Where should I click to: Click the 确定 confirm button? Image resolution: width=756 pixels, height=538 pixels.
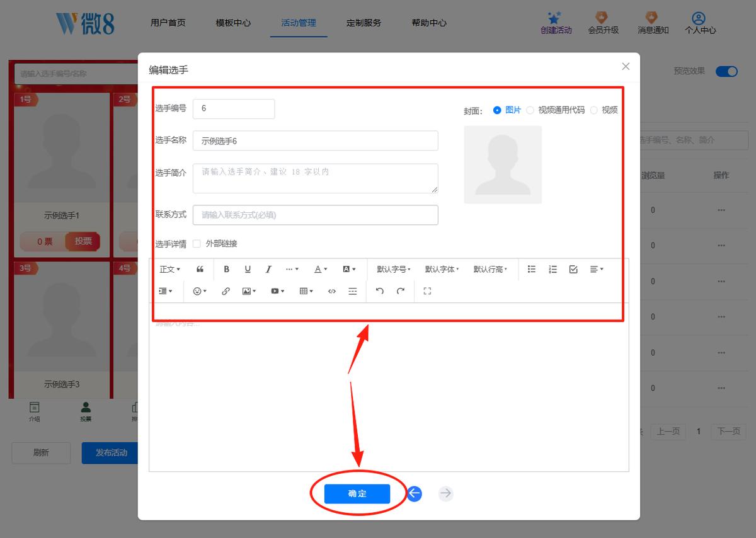pyautogui.click(x=357, y=493)
